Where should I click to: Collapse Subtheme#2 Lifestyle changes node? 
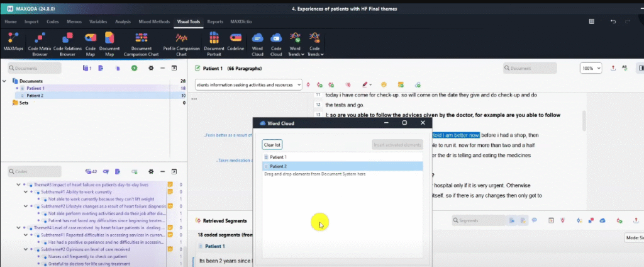[x=25, y=206]
